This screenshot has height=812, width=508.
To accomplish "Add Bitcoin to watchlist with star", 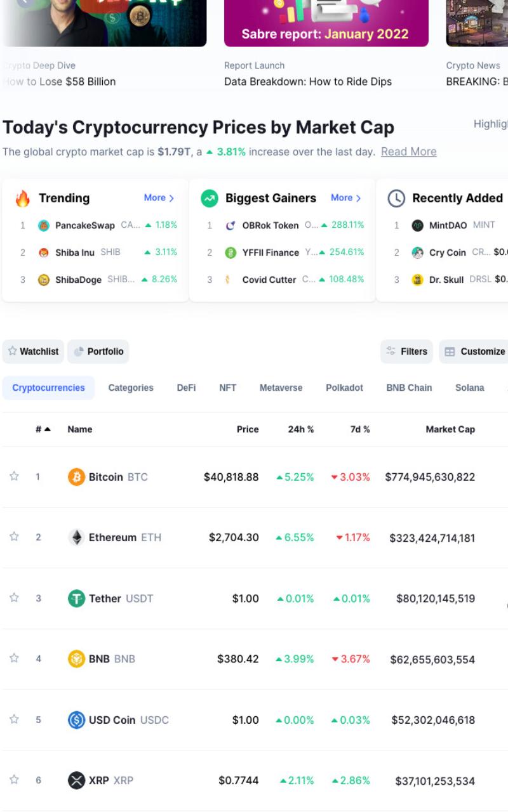I will click(x=14, y=476).
